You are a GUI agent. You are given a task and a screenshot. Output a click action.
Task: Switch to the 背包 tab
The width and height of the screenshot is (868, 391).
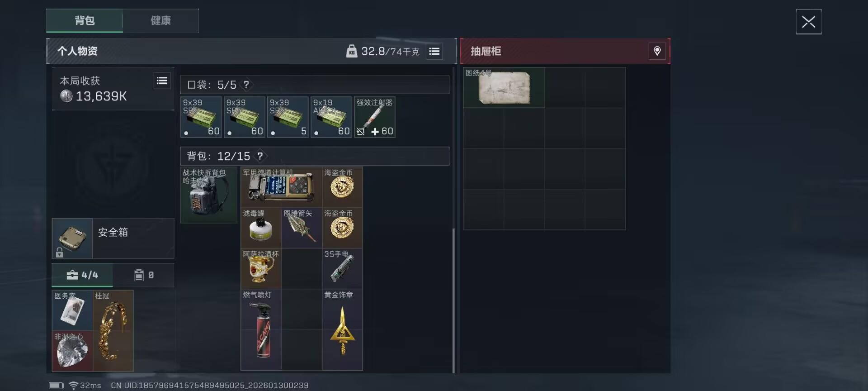coord(85,21)
